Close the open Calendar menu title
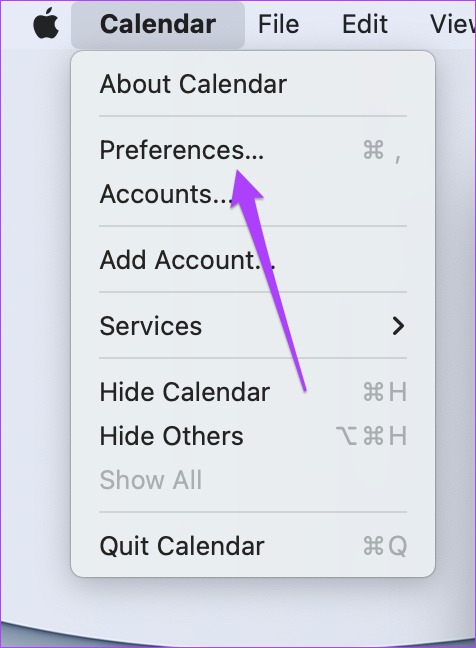Image resolution: width=476 pixels, height=648 pixels. coord(158,24)
